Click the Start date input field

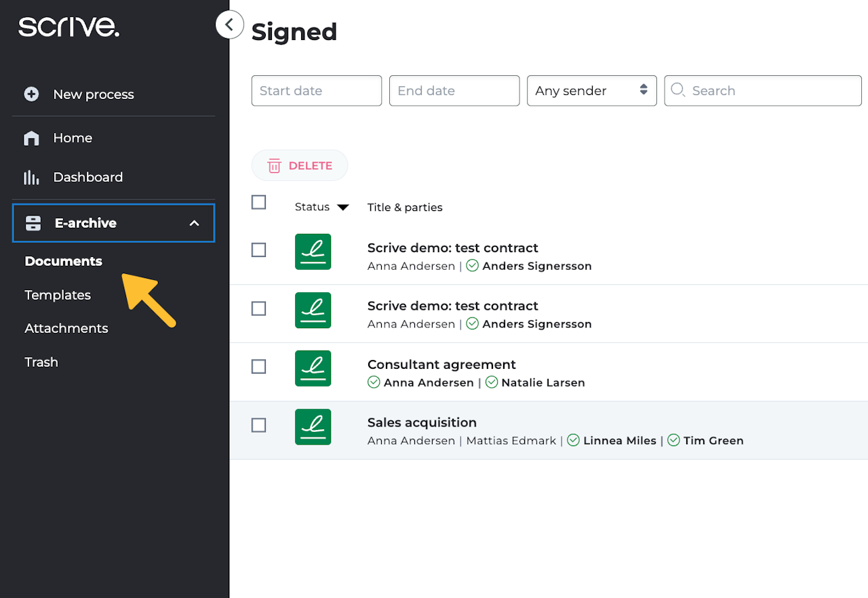[316, 91]
